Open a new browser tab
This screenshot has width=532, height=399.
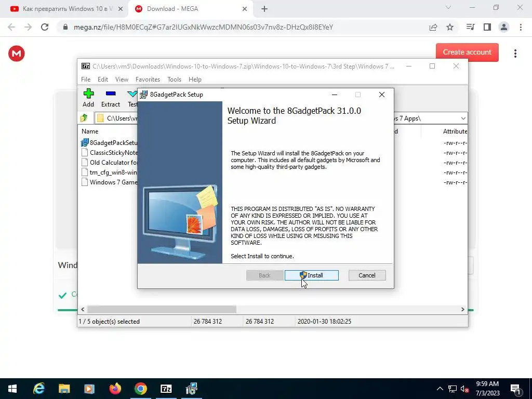(x=264, y=9)
